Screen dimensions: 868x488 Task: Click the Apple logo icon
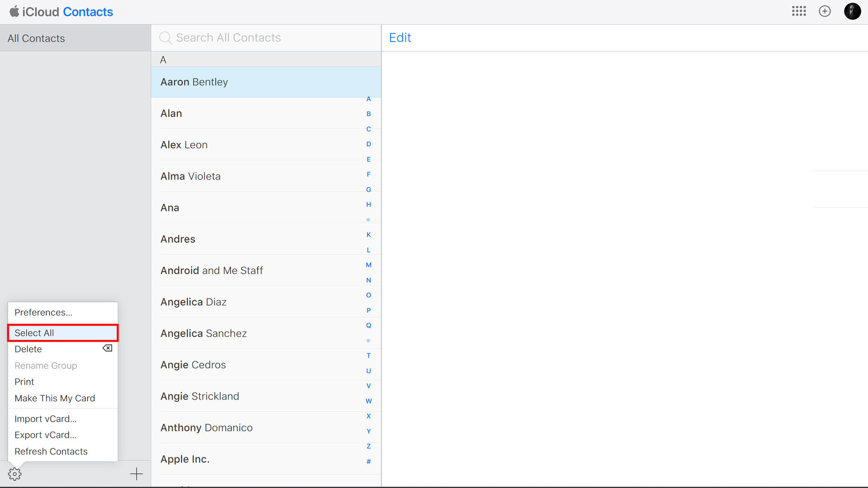tap(14, 11)
